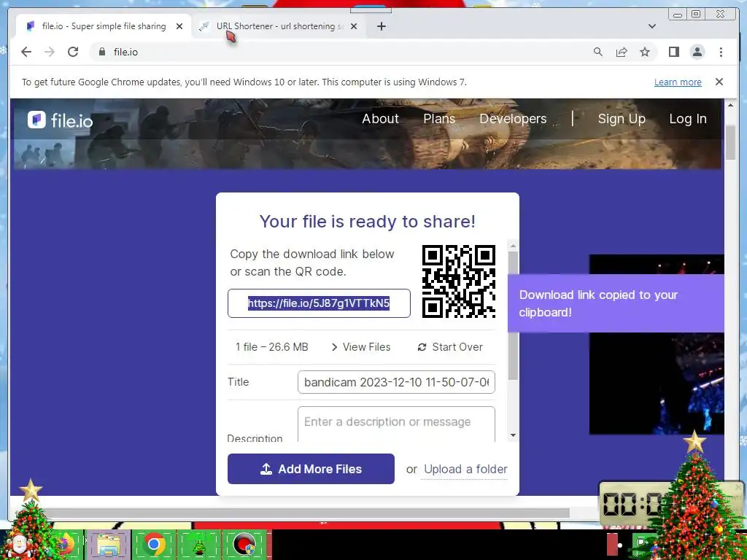Switch to the URL Shortener tab

(x=279, y=26)
